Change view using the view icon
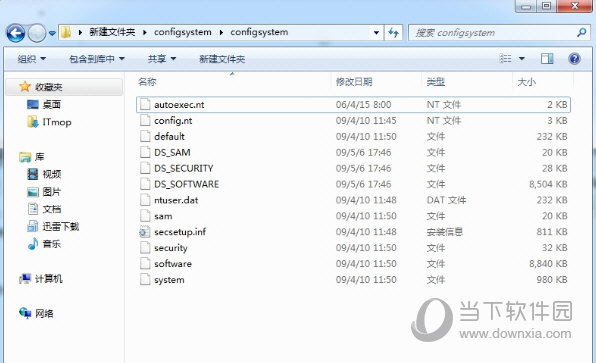Image resolution: width=596 pixels, height=363 pixels. tap(505, 59)
